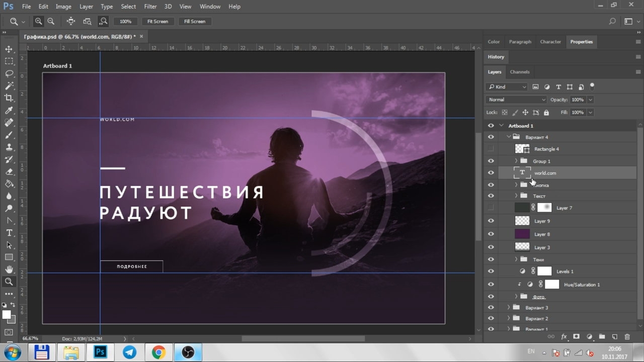
Task: Click the lock all padlock icon
Action: pos(546,113)
